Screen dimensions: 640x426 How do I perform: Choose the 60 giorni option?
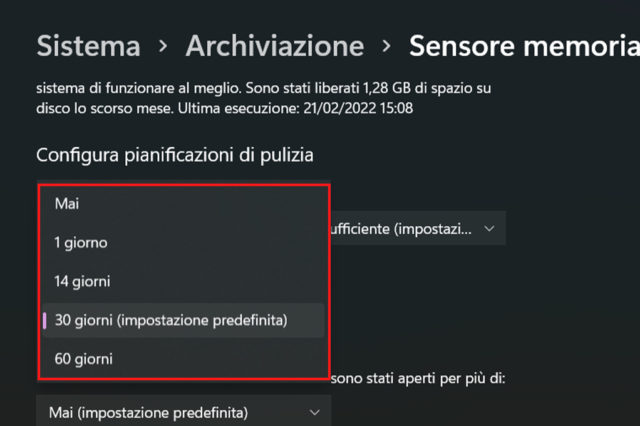click(84, 359)
